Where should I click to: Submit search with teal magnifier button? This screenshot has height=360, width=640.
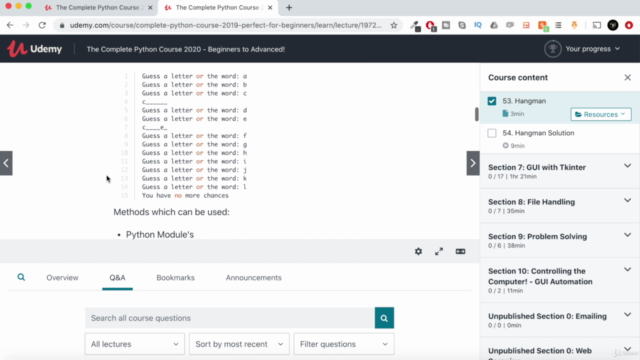(384, 318)
